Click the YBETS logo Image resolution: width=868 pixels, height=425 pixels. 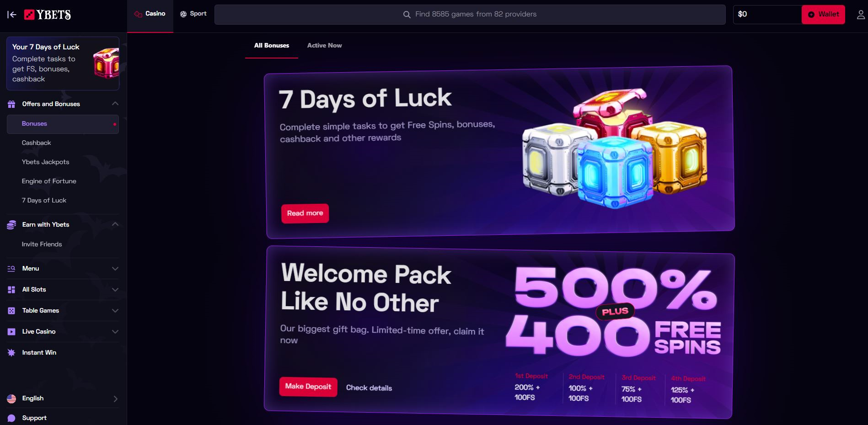click(x=48, y=15)
